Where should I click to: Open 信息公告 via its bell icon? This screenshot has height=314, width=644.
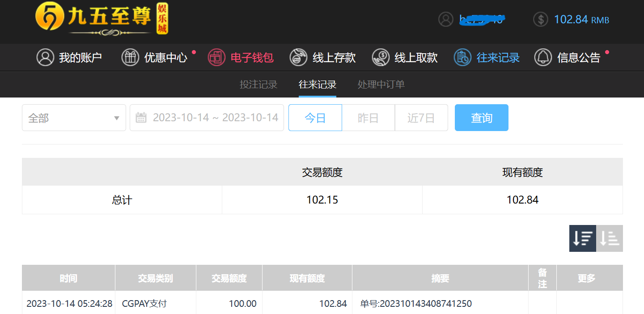click(x=543, y=57)
